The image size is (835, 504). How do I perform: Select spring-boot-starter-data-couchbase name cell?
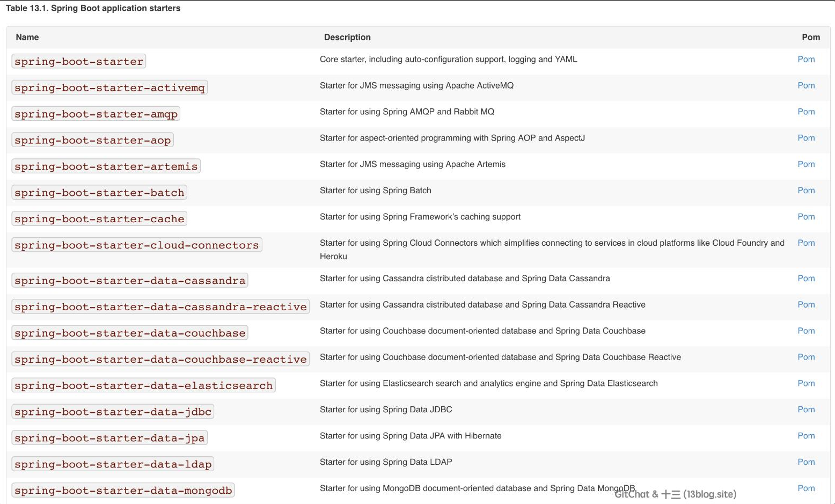[x=130, y=334]
